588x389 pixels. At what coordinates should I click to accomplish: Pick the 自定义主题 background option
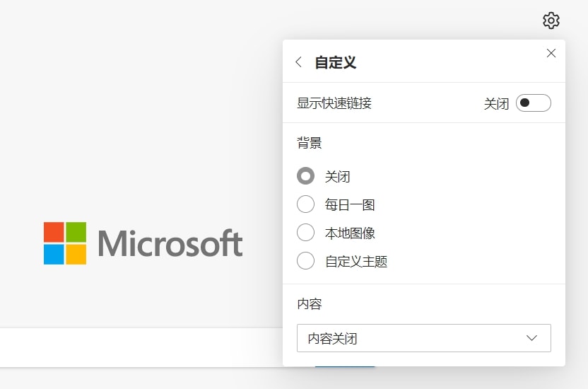[305, 261]
